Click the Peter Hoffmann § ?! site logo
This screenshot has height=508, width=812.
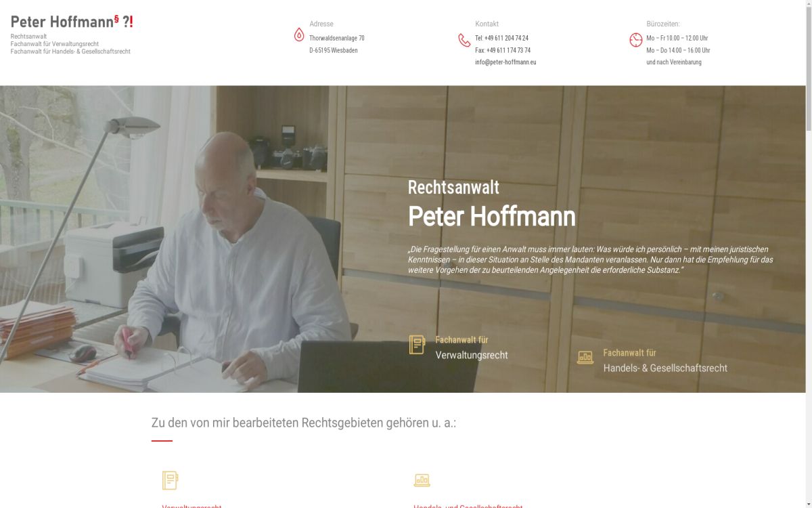pyautogui.click(x=72, y=22)
